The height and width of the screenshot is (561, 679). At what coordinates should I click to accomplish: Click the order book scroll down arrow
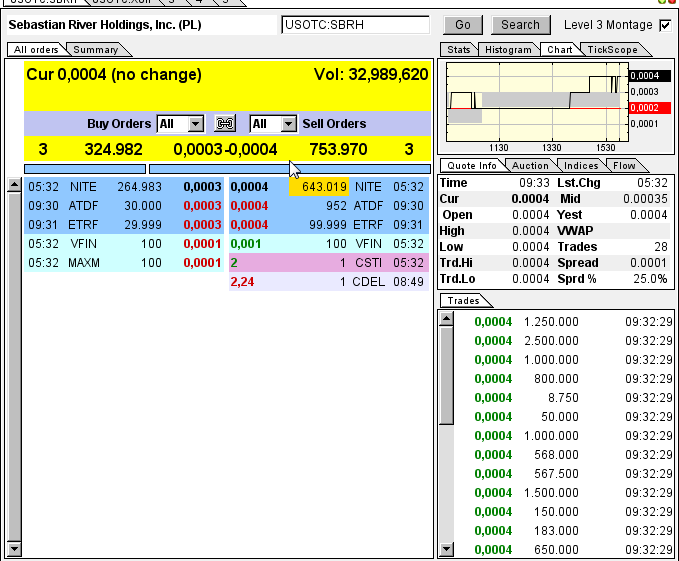[x=14, y=549]
